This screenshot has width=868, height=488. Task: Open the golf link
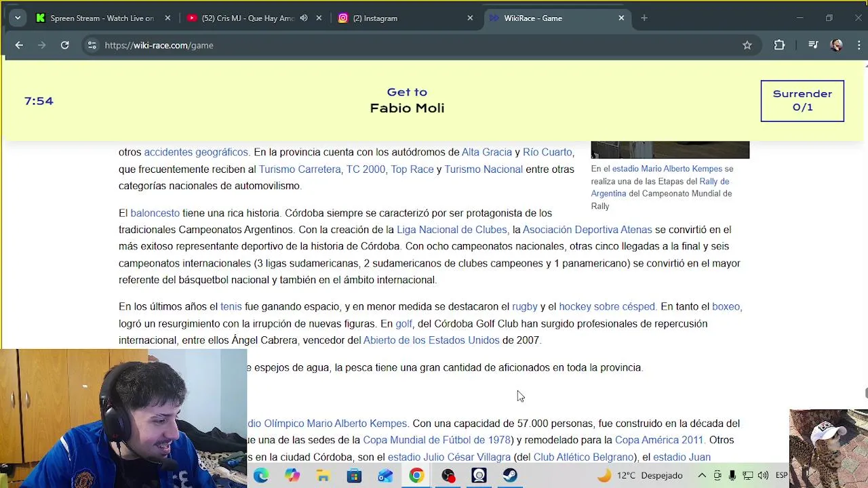(x=404, y=324)
